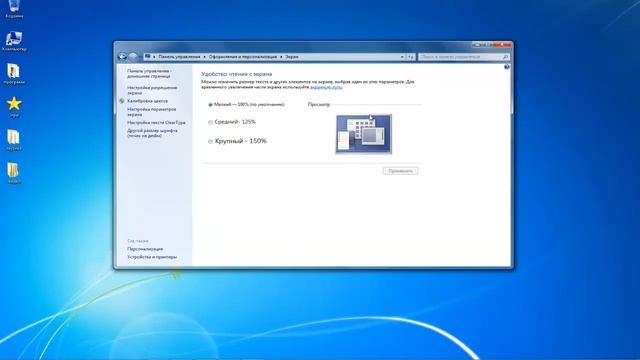The image size is (640, 360).
Task: Open Настройка разрешения экрана link
Action: coord(152,90)
